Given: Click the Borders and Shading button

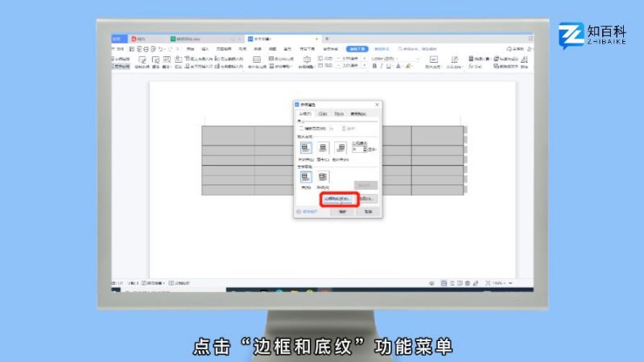Looking at the screenshot, I should tap(339, 199).
